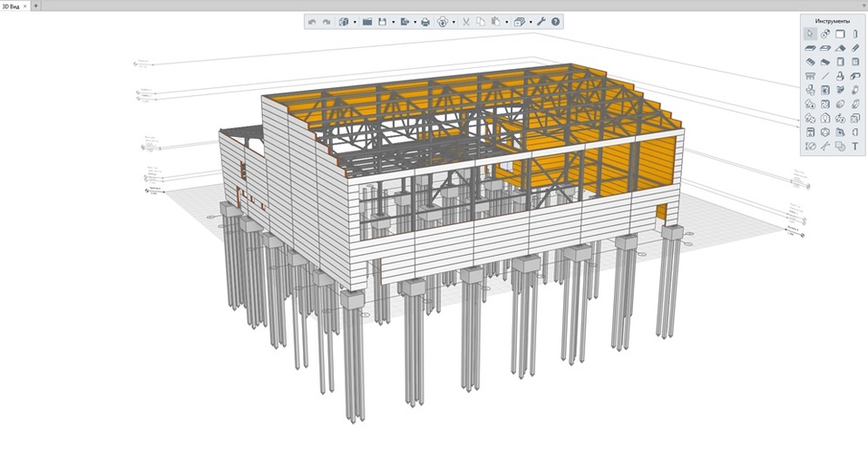
Task: Select the Door tool in Инструменты
Action: click(840, 62)
